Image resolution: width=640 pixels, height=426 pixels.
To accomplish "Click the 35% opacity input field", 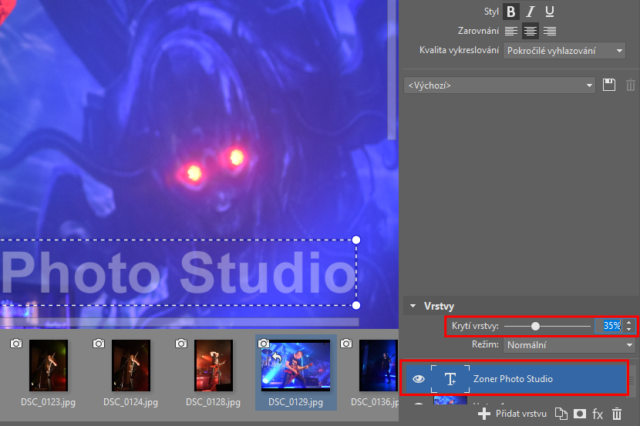I will coord(609,326).
